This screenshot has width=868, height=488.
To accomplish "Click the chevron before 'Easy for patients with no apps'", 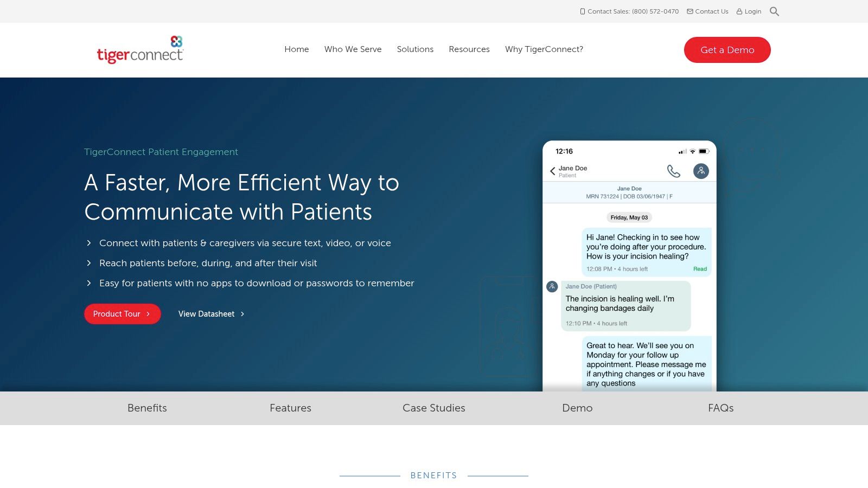I will click(89, 283).
